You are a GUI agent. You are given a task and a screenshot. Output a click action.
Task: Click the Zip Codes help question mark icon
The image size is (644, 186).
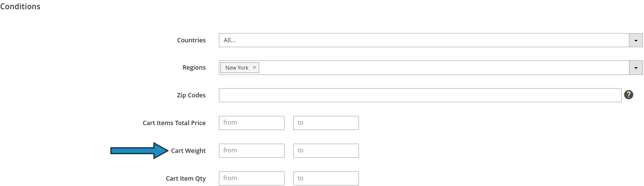628,95
